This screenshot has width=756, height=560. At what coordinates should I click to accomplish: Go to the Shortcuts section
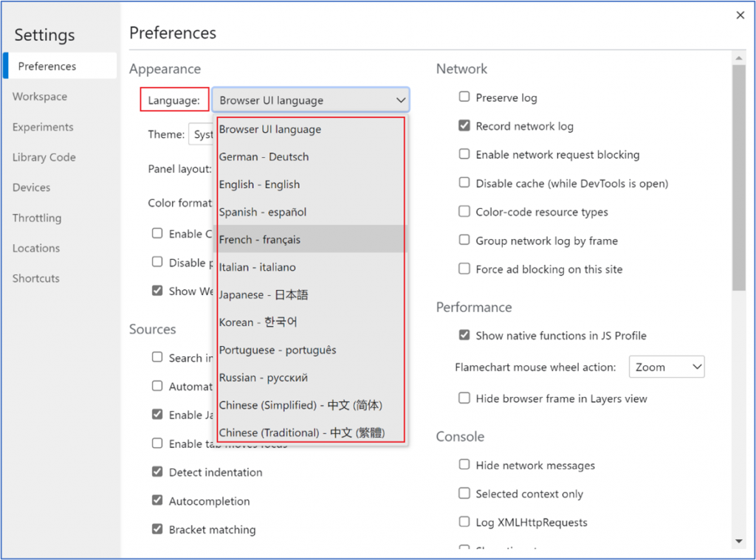click(36, 278)
